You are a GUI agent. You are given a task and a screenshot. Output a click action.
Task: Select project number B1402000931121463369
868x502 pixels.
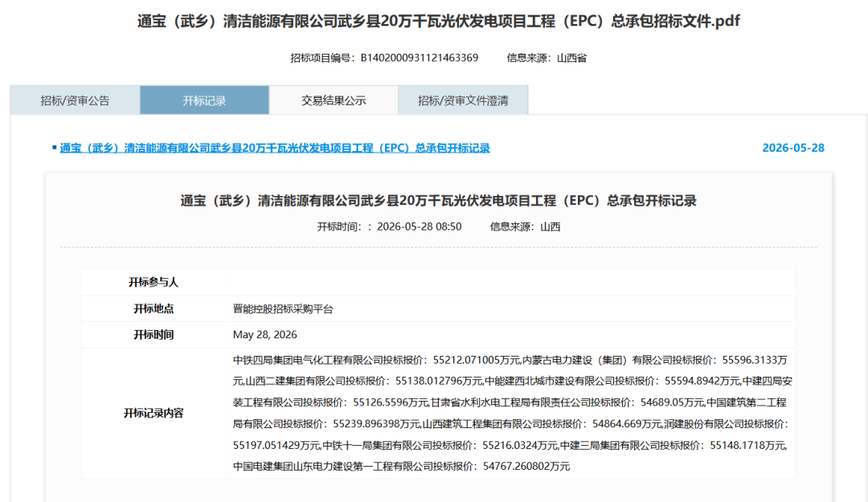[419, 58]
